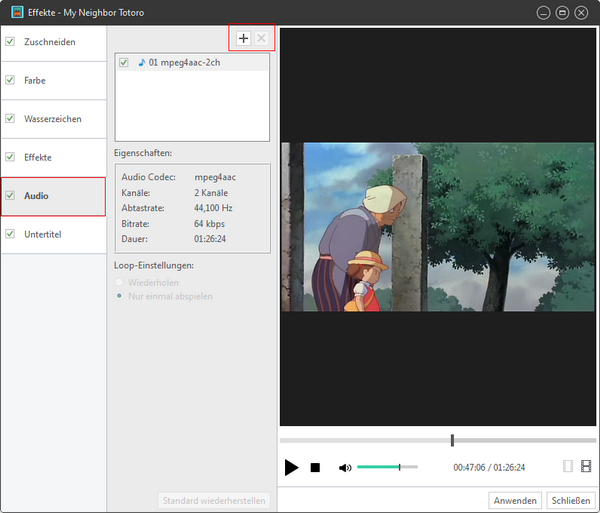Click the music note icon of the audio track

(x=142, y=62)
